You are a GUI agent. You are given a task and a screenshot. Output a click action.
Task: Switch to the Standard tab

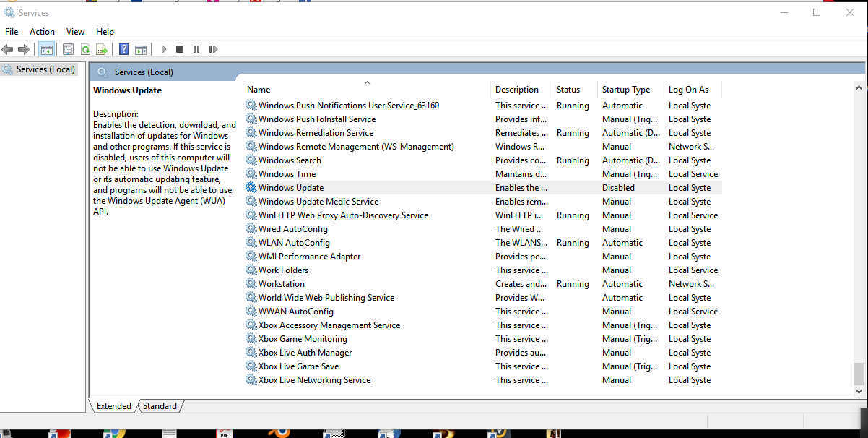click(x=160, y=406)
